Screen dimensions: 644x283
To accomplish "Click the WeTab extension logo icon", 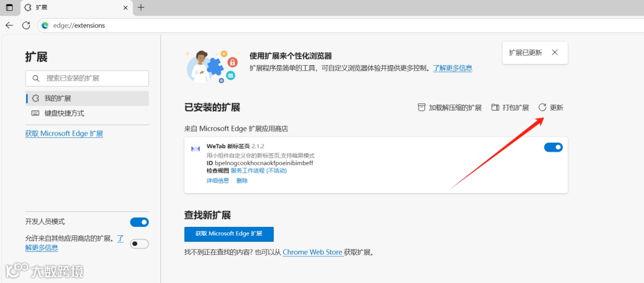I will click(196, 149).
